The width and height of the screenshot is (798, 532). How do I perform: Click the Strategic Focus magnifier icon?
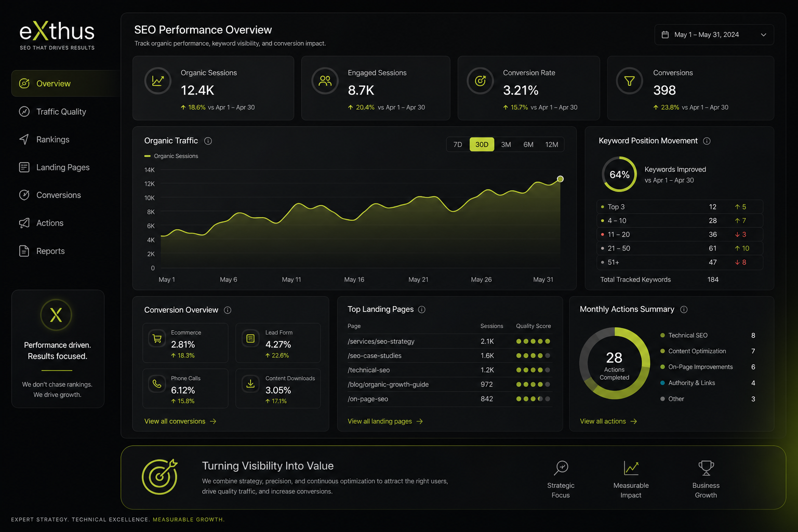[561, 468]
